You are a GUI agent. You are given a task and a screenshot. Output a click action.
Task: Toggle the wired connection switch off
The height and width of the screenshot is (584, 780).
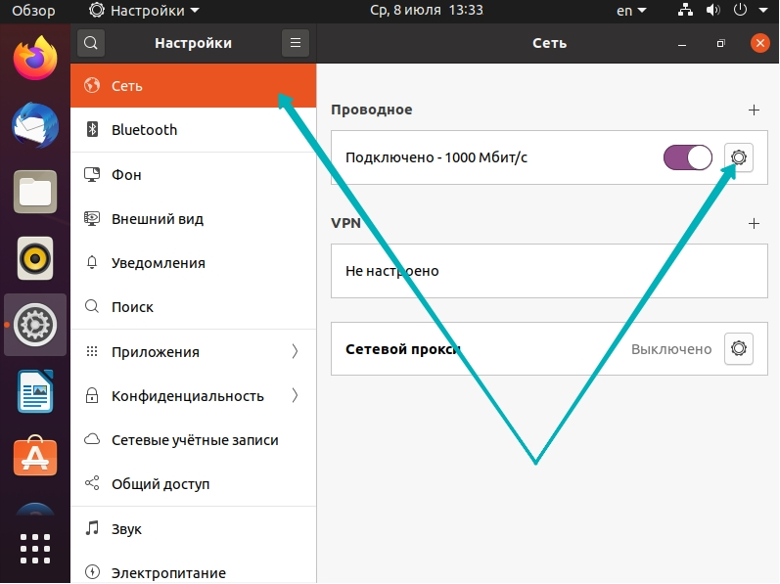point(687,157)
